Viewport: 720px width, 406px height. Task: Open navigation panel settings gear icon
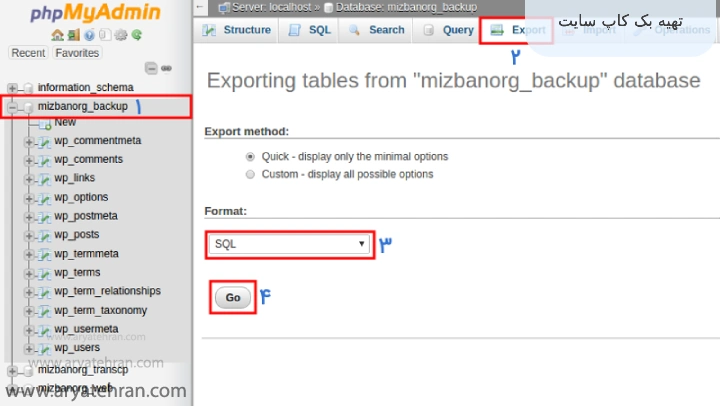pyautogui.click(x=120, y=34)
